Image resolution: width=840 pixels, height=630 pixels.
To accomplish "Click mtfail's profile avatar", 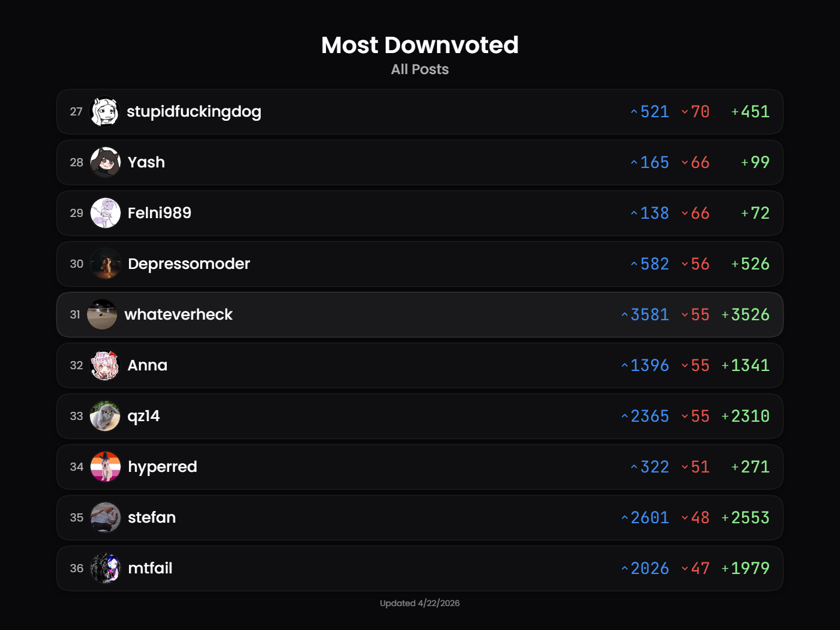I will pos(105,568).
